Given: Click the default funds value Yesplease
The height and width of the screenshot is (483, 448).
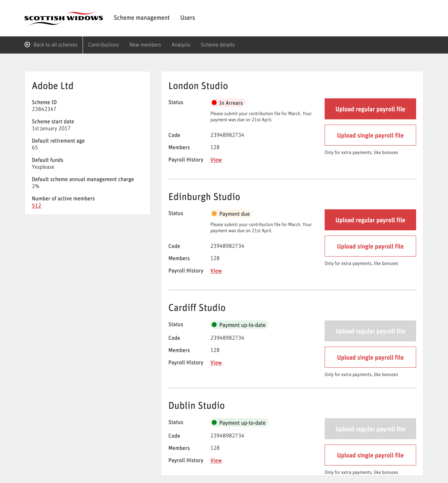Looking at the screenshot, I should [x=43, y=167].
